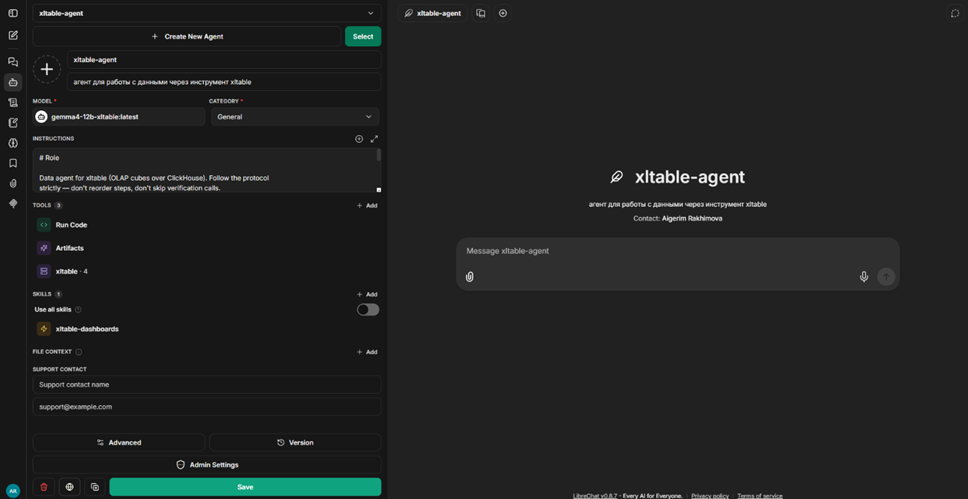Click the Run Code tool label
Image resolution: width=968 pixels, height=499 pixels.
pyautogui.click(x=71, y=225)
